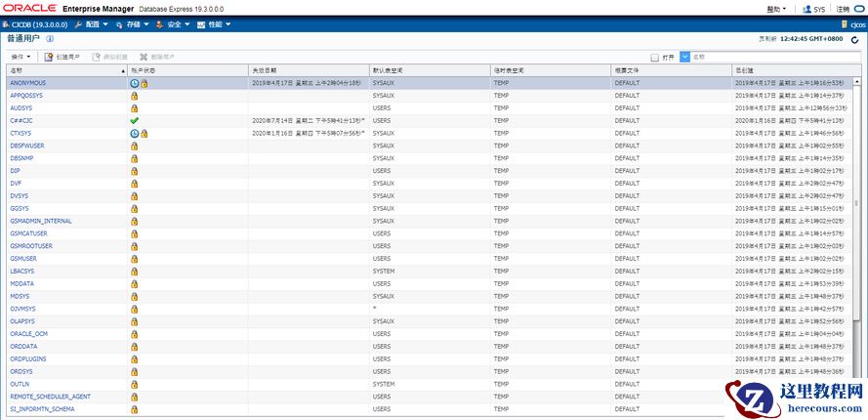Open the OJVMSYS user link

tap(22, 309)
